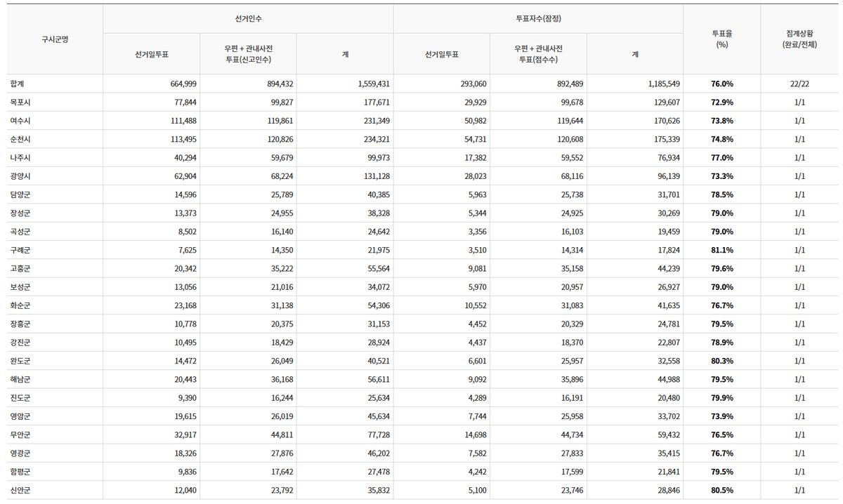Click the 664,999 cell in 합계 row

[x=183, y=84]
